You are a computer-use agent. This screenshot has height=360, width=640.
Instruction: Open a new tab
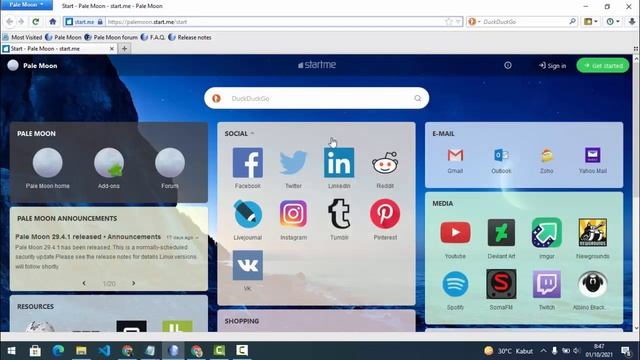coord(124,49)
